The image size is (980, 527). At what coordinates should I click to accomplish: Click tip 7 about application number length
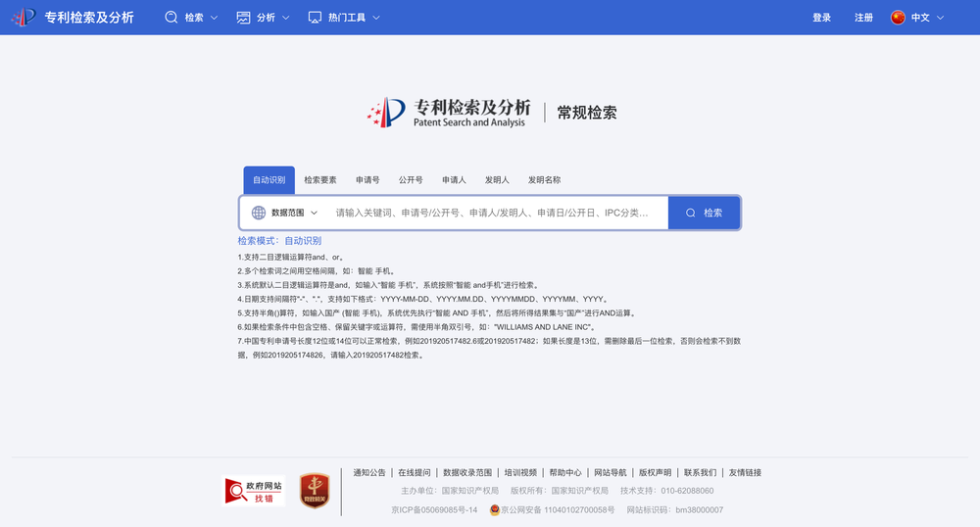click(489, 348)
